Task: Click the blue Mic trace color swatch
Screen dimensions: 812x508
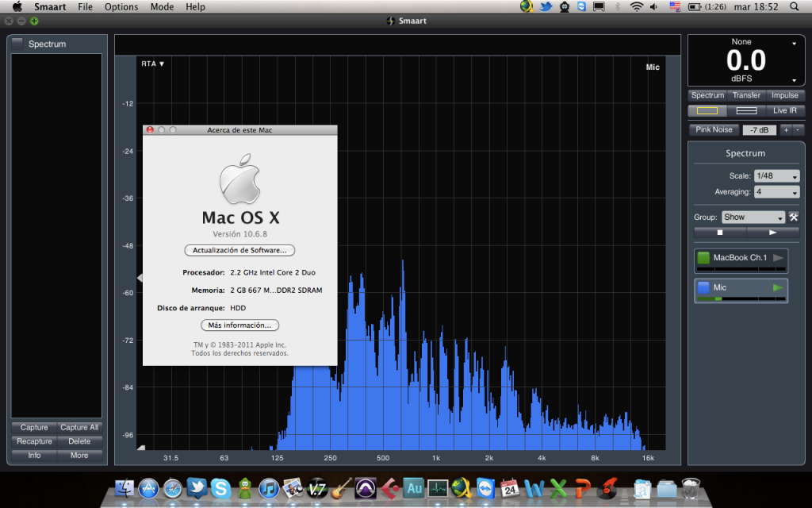Action: click(703, 287)
